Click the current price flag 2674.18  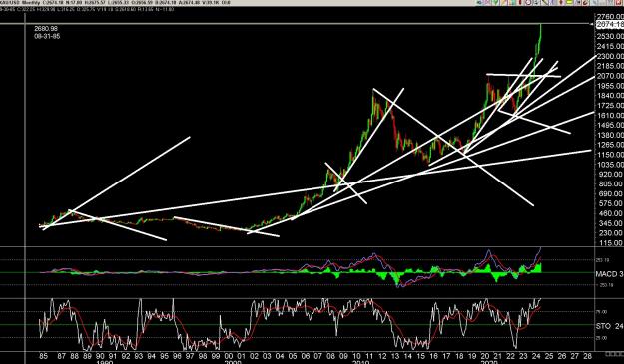click(610, 25)
